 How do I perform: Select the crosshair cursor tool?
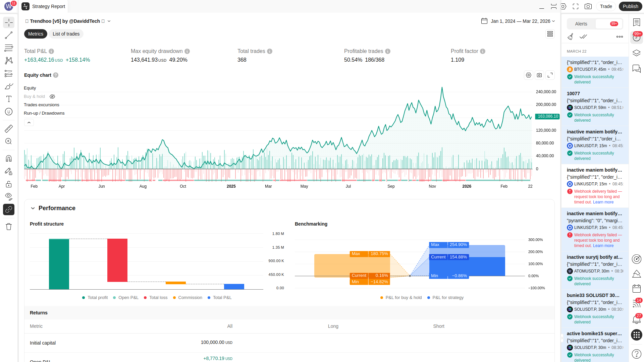(9, 22)
